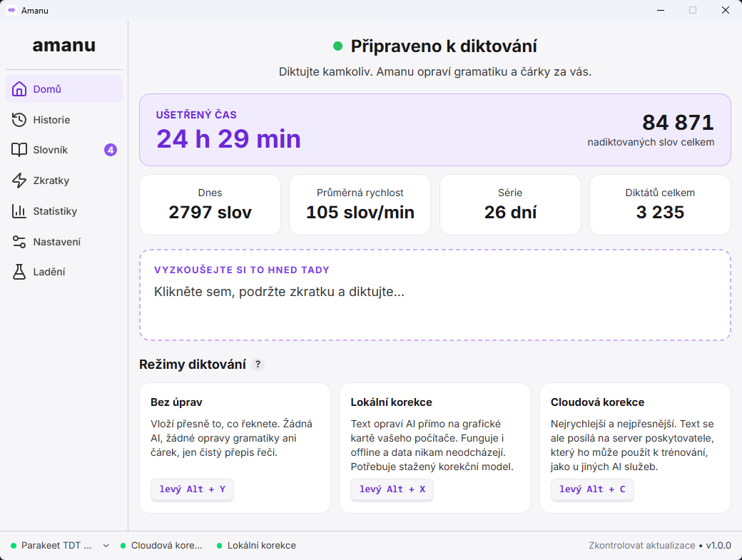Go to the Slovník page

pyautogui.click(x=64, y=150)
